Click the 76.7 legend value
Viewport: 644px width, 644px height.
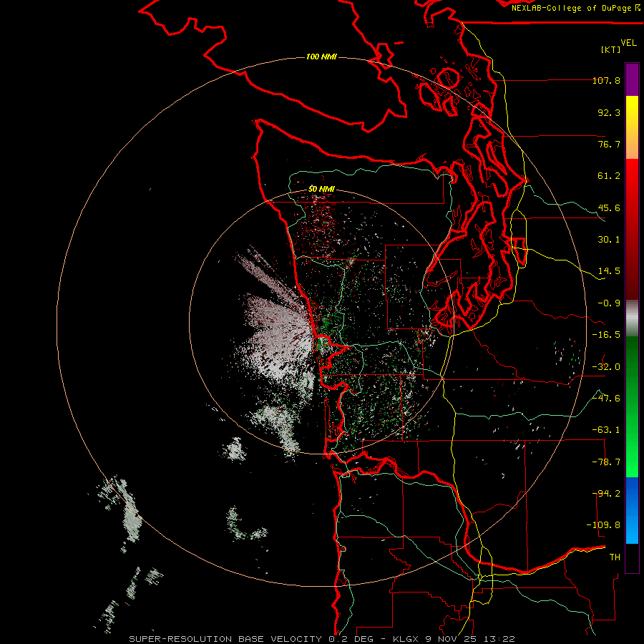click(x=609, y=144)
